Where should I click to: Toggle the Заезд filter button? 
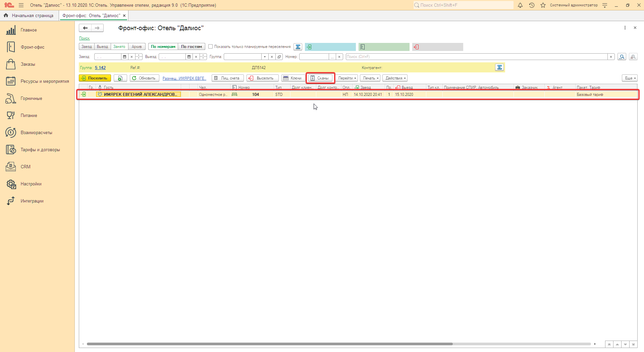tap(87, 47)
